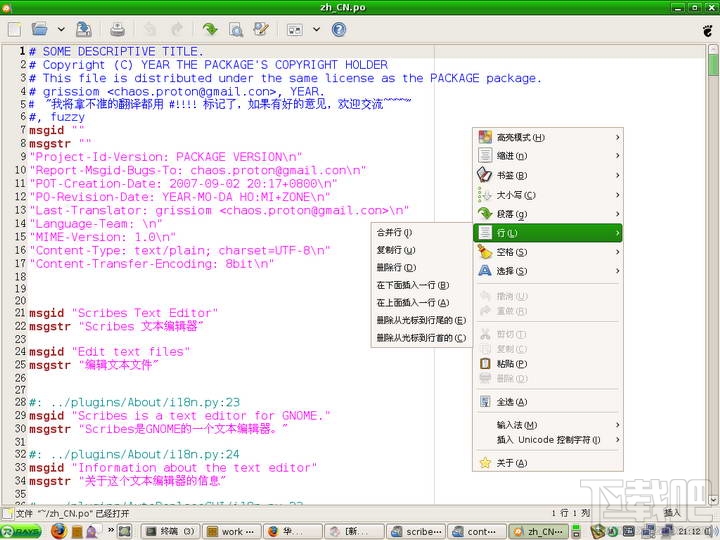The width and height of the screenshot is (720, 540).
Task: Choose 全选 (A) select all
Action: pyautogui.click(x=548, y=402)
